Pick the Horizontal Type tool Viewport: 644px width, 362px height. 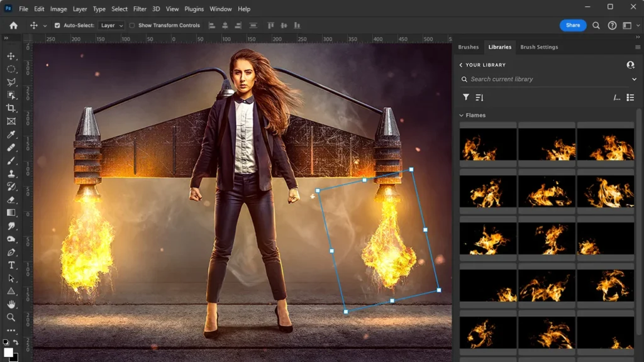tap(11, 265)
